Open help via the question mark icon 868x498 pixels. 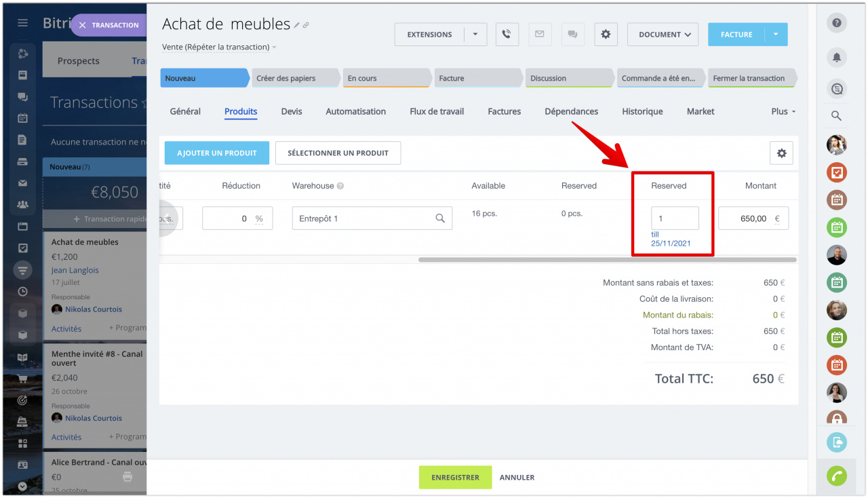click(837, 22)
